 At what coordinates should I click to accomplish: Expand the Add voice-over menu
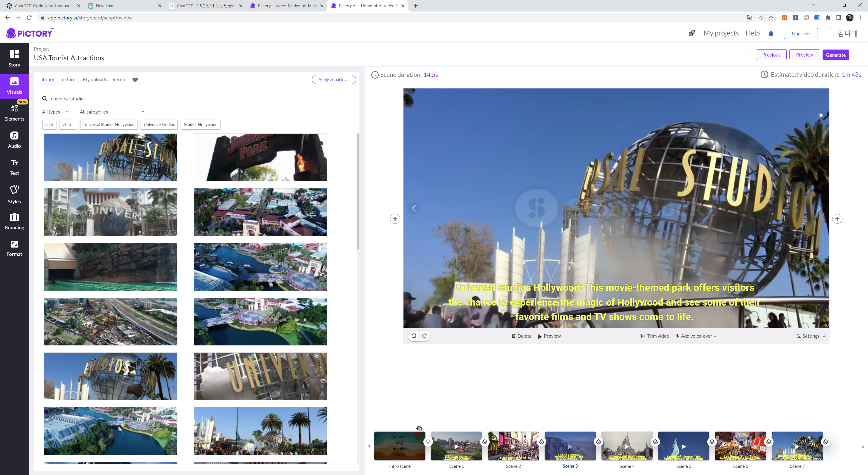[x=696, y=336]
